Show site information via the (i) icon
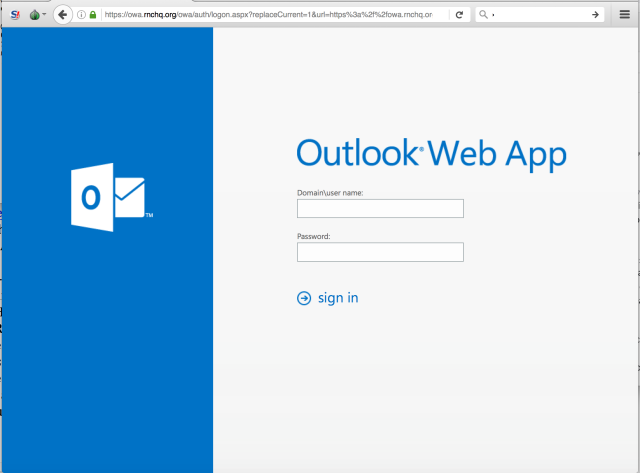Viewport: 640px width, 473px height. (x=82, y=15)
